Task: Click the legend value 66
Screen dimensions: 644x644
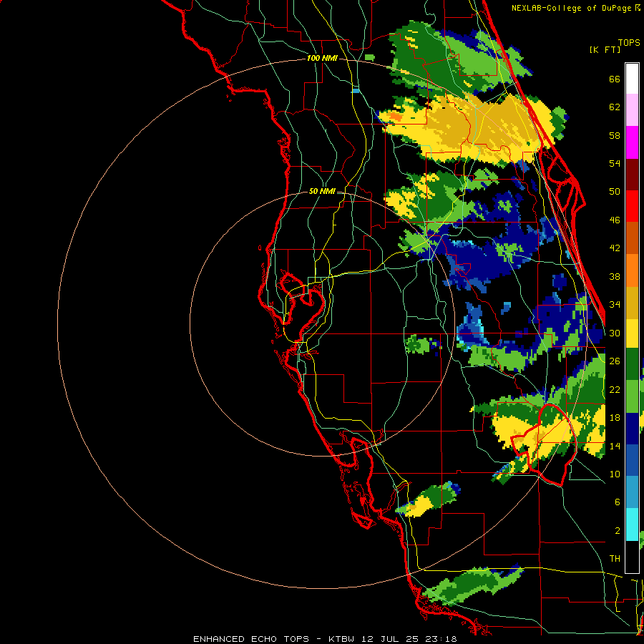Action: pyautogui.click(x=615, y=79)
